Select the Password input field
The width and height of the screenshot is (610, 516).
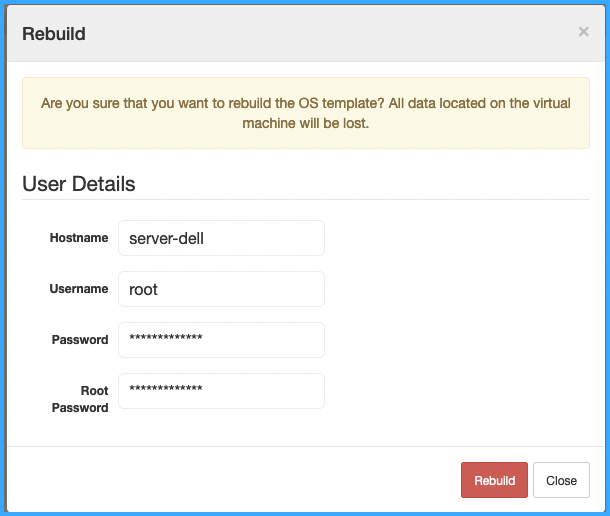click(221, 340)
